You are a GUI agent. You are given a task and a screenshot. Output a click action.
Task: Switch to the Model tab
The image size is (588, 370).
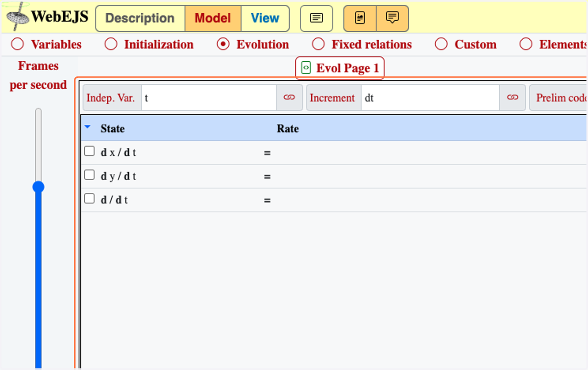point(213,18)
